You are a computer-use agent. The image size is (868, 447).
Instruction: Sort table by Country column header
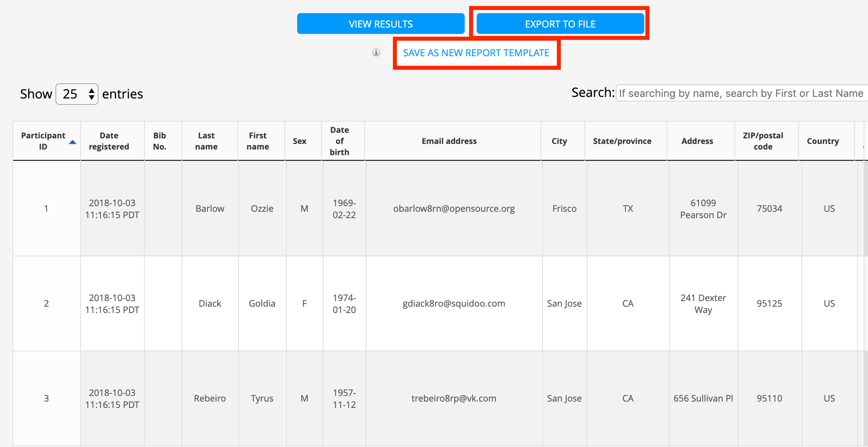(x=823, y=141)
